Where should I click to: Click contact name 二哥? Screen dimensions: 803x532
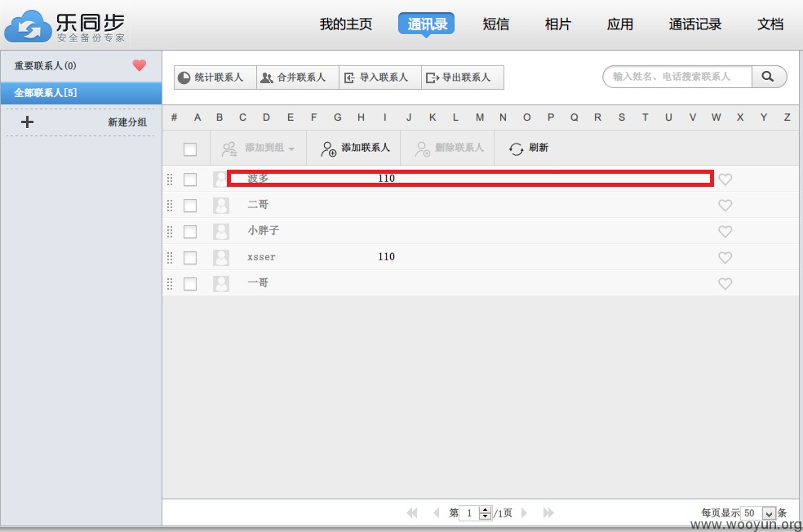point(258,204)
